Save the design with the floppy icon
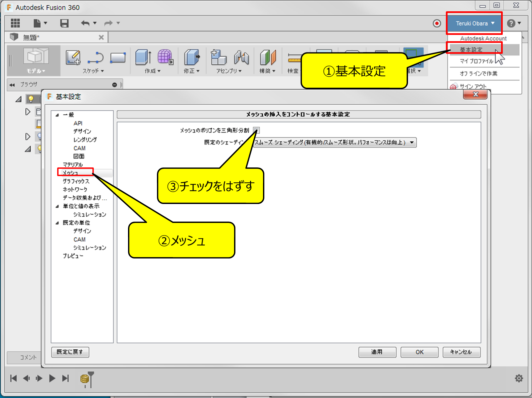The image size is (532, 398). 64,23
